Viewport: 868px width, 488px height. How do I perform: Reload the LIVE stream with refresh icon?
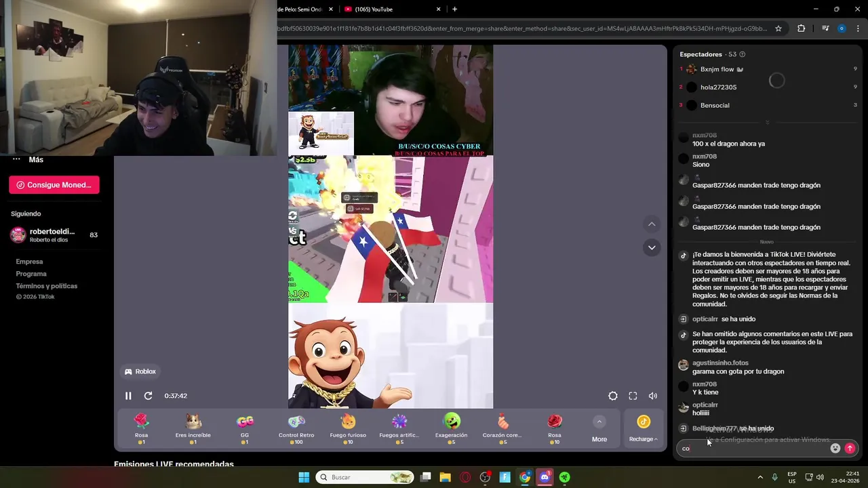(x=148, y=396)
